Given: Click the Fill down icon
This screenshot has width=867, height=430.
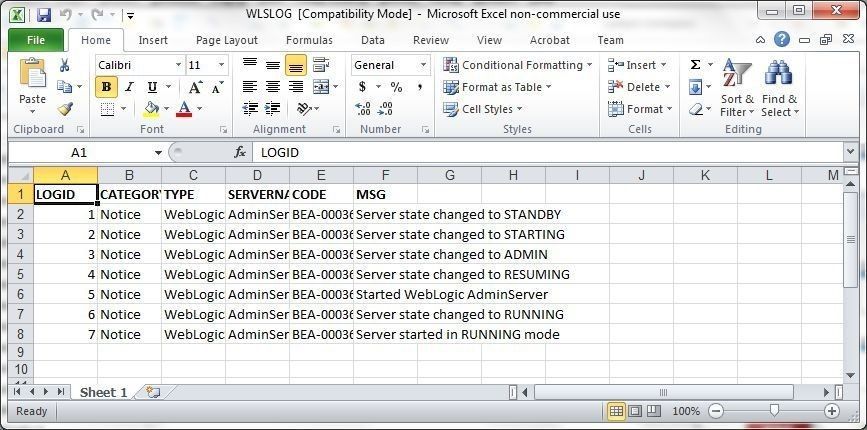Looking at the screenshot, I should [695, 87].
